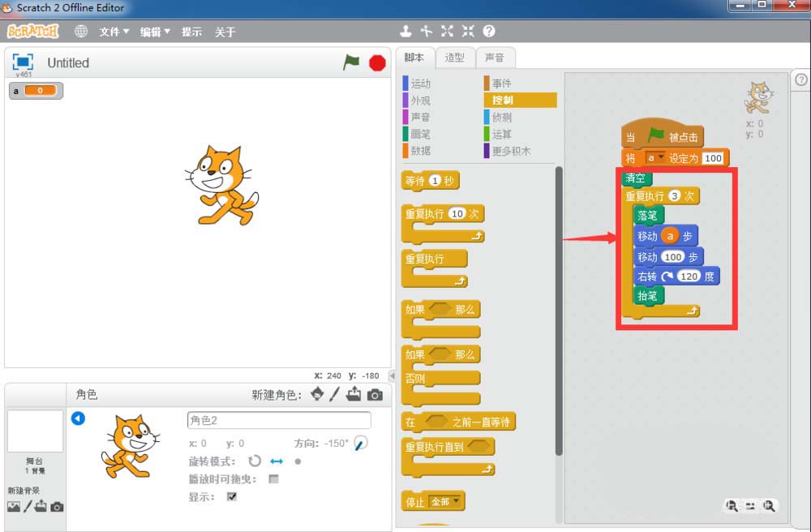The width and height of the screenshot is (811, 532).
Task: Click the block help question mark tool
Action: (x=489, y=31)
